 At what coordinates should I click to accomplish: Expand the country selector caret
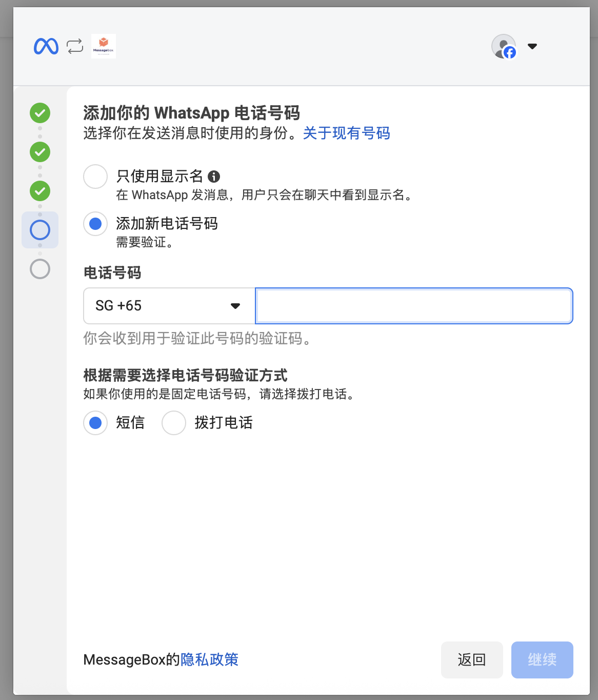tap(235, 306)
